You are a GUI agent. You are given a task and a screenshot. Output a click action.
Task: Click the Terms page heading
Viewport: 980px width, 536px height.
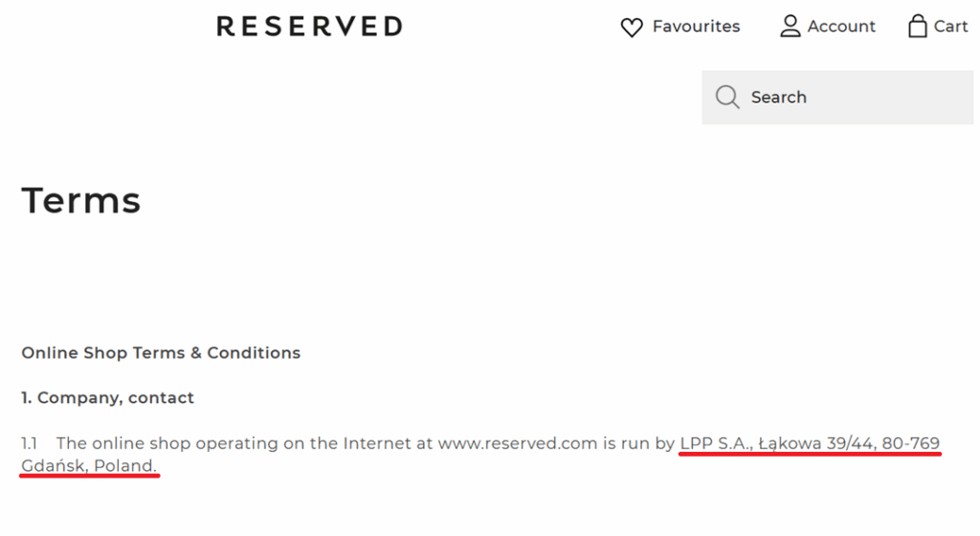click(x=81, y=201)
